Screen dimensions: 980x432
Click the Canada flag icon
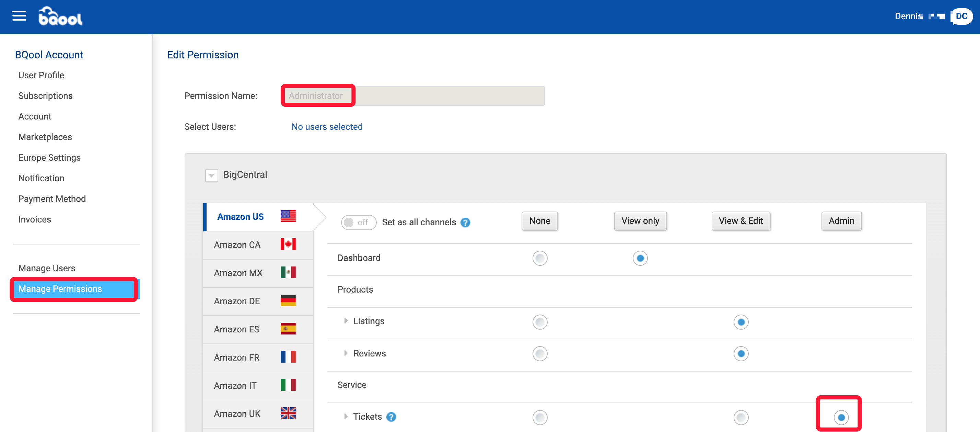coord(288,245)
